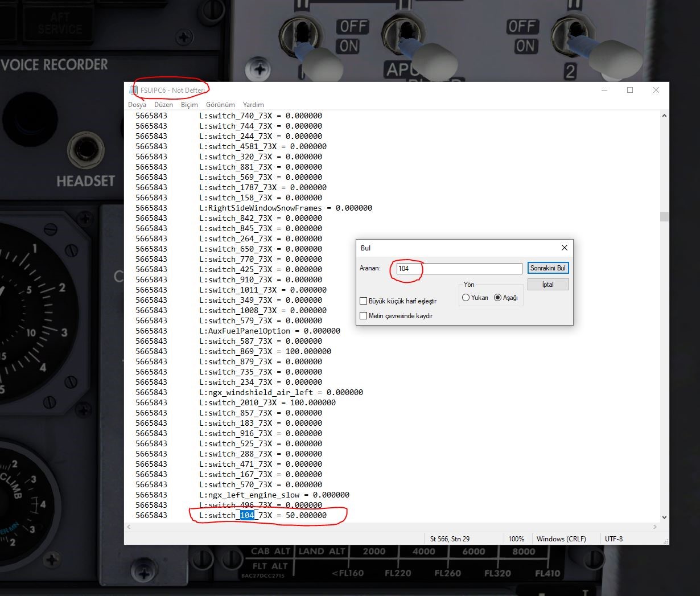700x596 pixels.
Task: Open the Düzen menu
Action: (x=163, y=105)
